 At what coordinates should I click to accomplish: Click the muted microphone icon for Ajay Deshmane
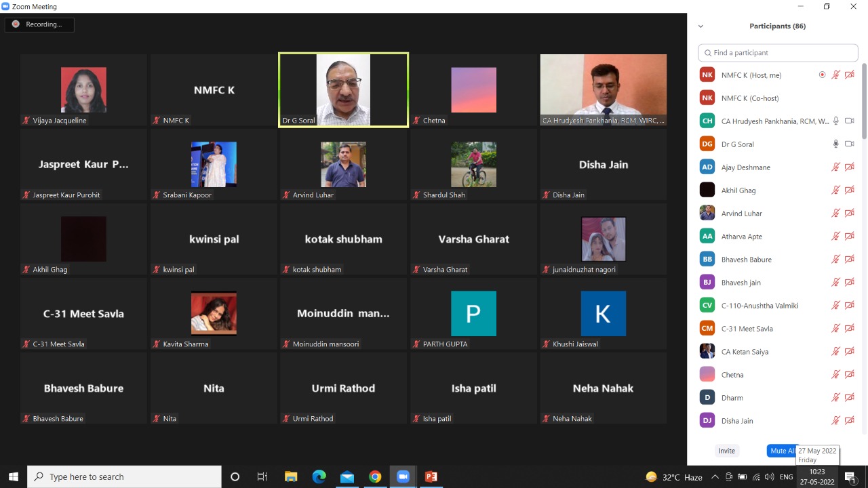pos(836,167)
